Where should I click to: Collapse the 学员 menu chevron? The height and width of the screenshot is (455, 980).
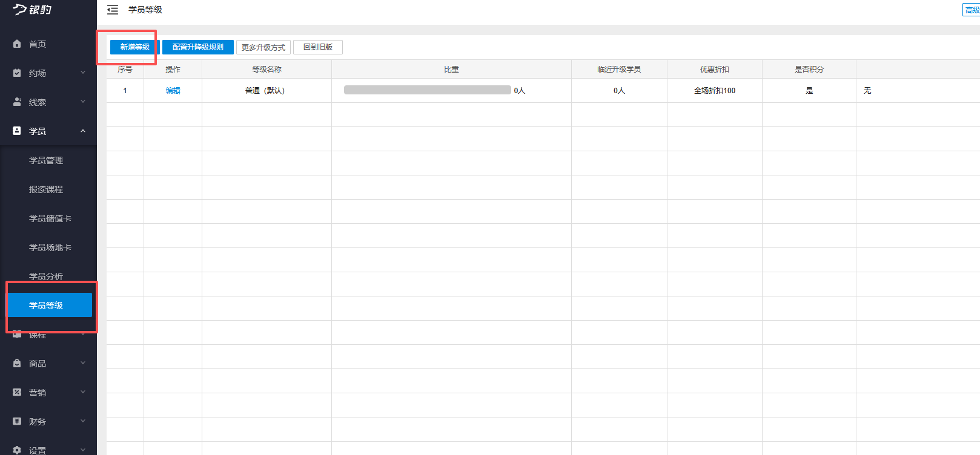tap(83, 131)
